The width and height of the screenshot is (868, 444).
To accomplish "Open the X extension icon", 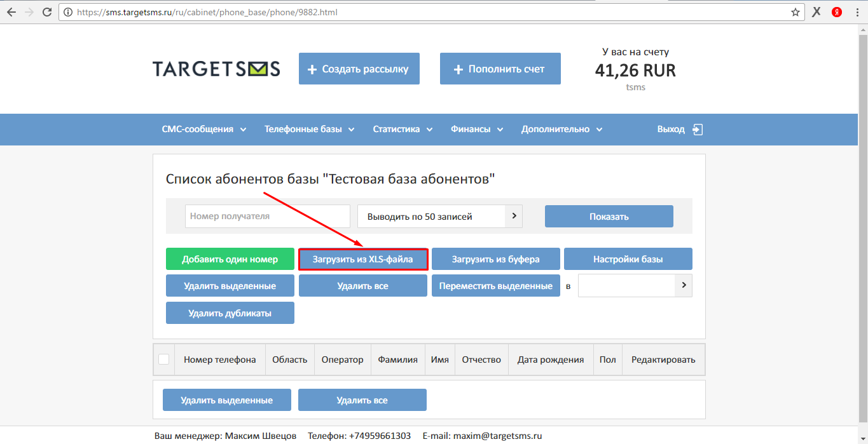I will 816,12.
